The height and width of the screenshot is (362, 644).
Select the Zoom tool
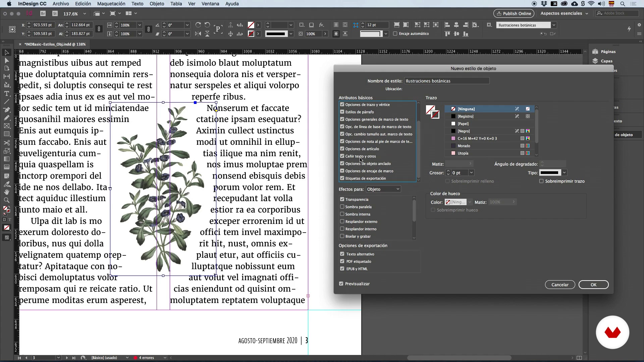click(x=6, y=200)
